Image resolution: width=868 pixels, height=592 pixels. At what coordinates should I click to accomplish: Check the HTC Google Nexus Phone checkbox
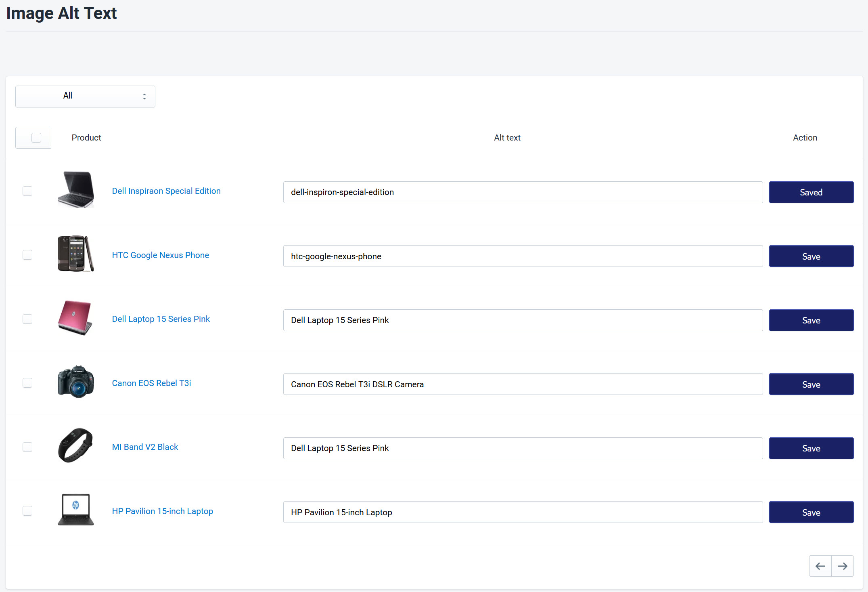pyautogui.click(x=27, y=255)
